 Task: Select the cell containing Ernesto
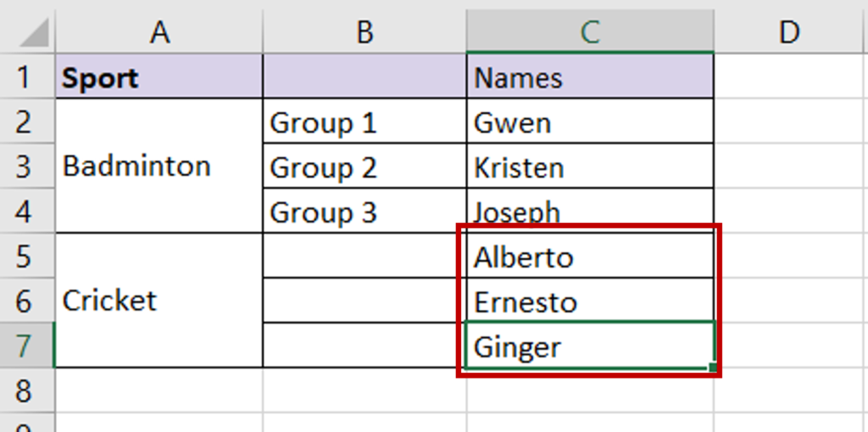(590, 301)
